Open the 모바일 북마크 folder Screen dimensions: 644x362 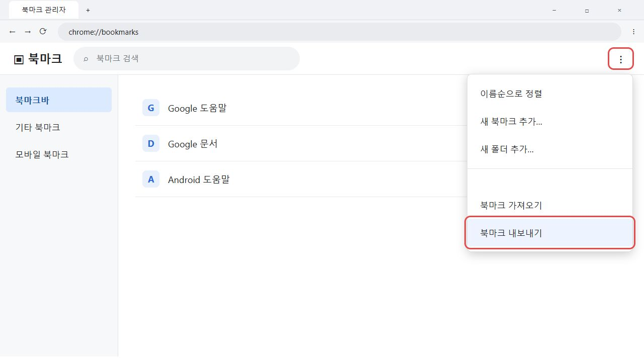pos(59,154)
